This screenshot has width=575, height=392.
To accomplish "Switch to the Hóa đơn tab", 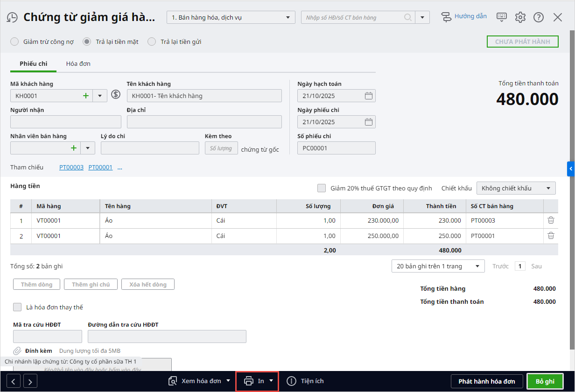I will pos(78,63).
